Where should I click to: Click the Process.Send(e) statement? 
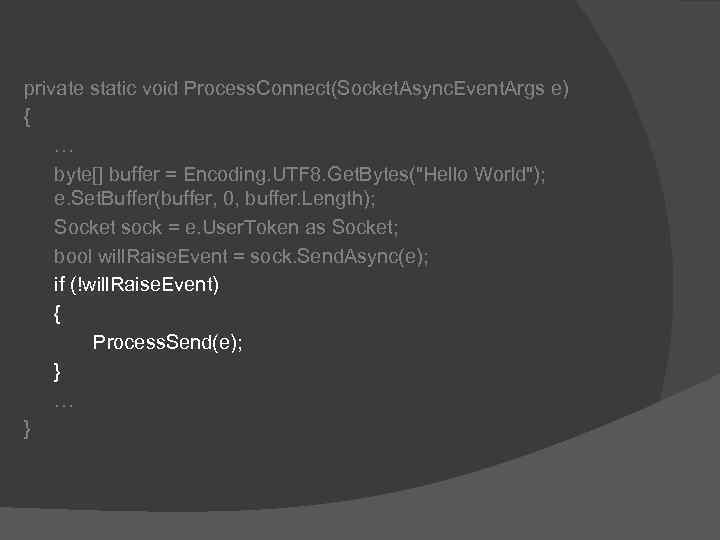point(167,343)
